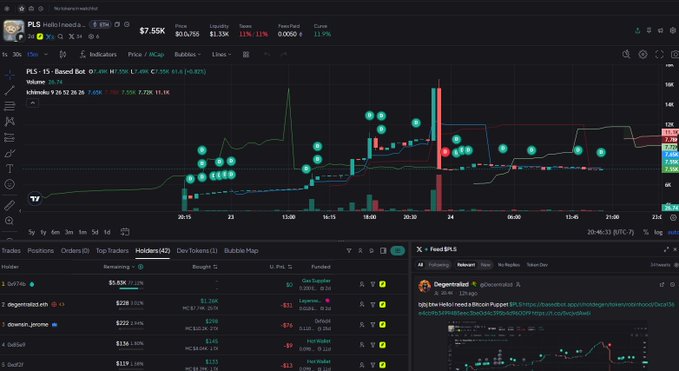Image resolution: width=679 pixels, height=371 pixels.
Task: Click the share token icon in header
Action: coord(637,30)
